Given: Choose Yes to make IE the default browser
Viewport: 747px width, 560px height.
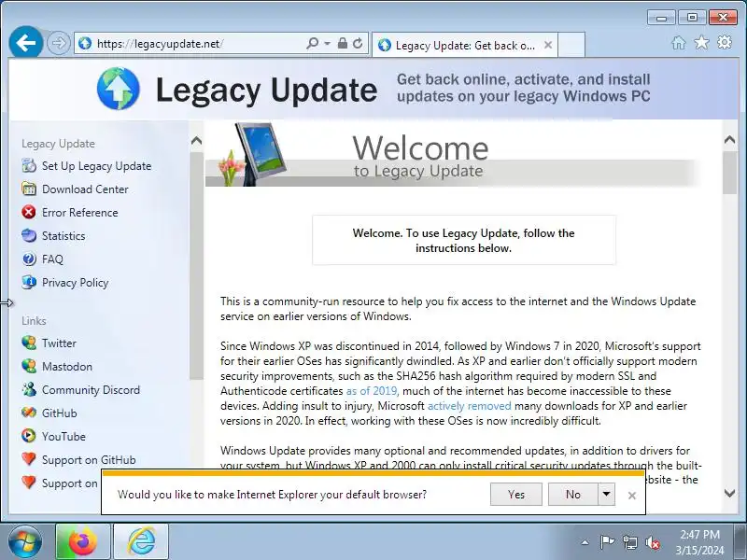Looking at the screenshot, I should [x=516, y=495].
